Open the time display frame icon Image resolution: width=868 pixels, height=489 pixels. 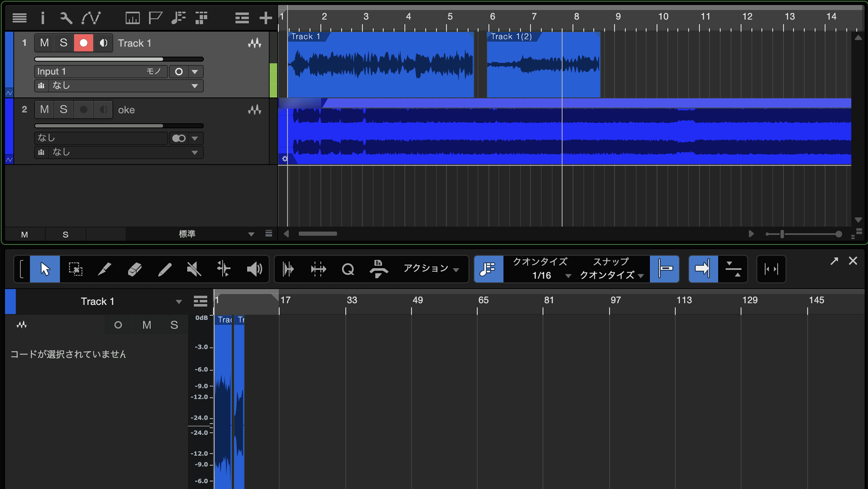point(133,18)
